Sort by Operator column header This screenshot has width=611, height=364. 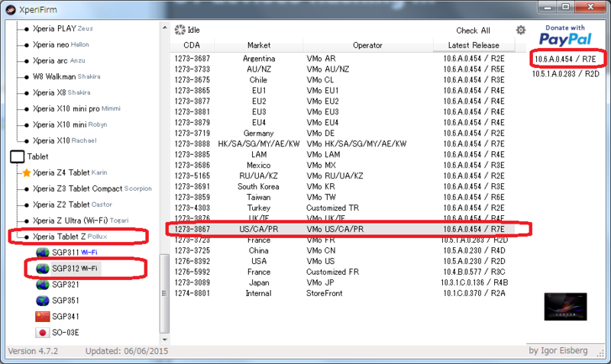[367, 45]
